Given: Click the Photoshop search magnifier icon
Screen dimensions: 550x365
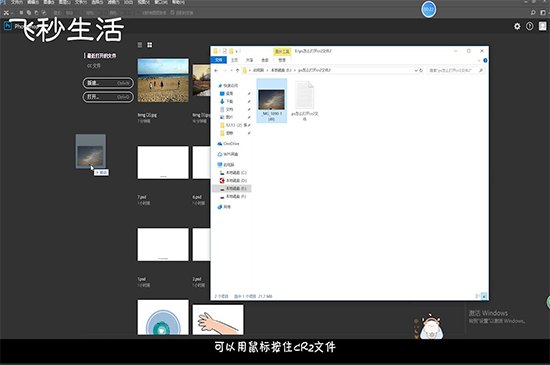Looking at the screenshot, I should pyautogui.click(x=533, y=13).
